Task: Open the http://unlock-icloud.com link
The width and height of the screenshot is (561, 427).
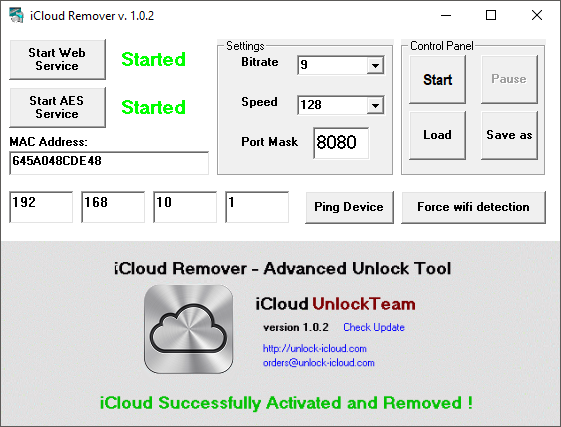Action: click(x=314, y=348)
